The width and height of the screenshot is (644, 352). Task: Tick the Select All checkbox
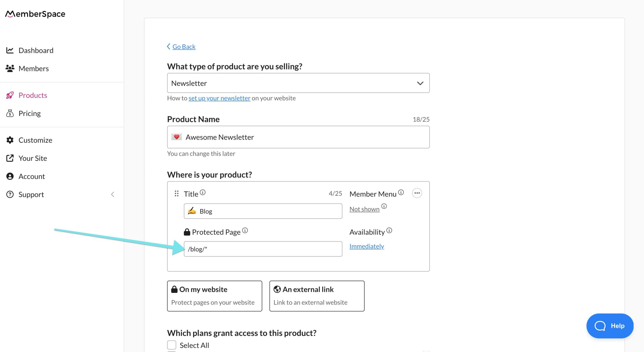(172, 345)
